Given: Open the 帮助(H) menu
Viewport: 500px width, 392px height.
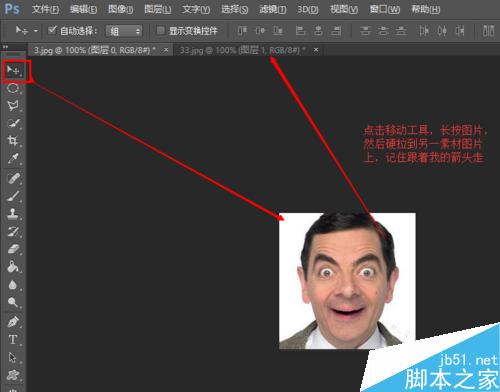Looking at the screenshot, I should click(426, 9).
